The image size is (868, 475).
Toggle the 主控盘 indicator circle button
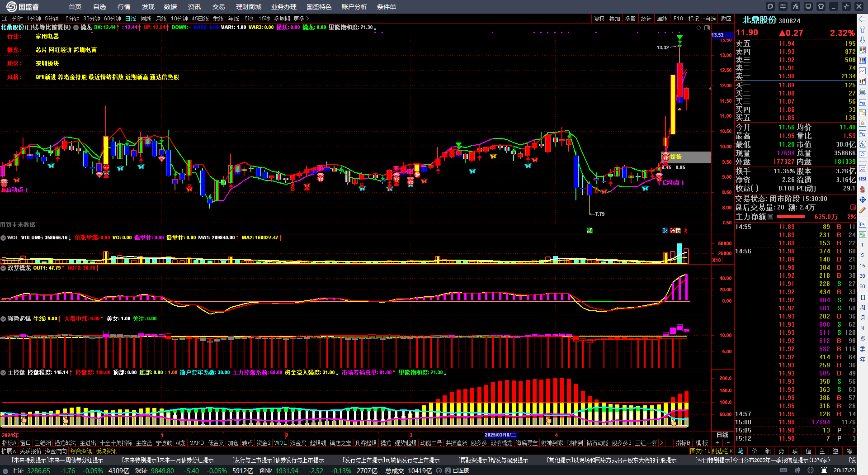3,372
